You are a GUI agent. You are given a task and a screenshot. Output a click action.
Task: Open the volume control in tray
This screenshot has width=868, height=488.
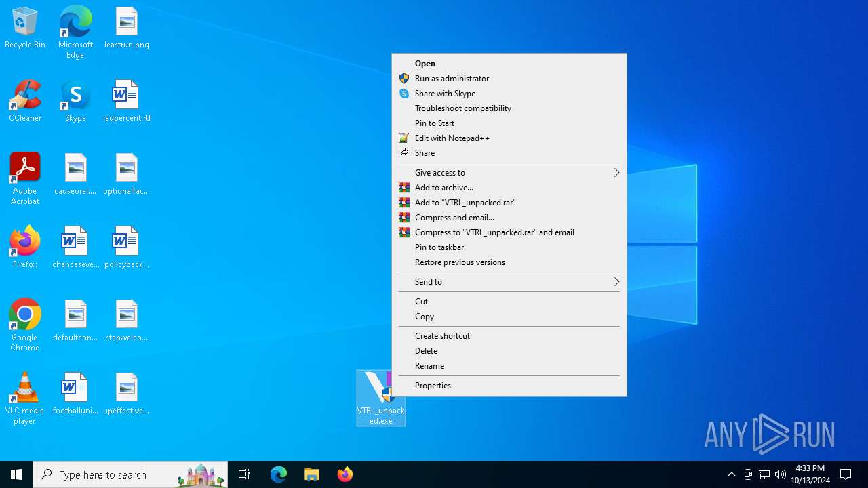[x=781, y=474]
